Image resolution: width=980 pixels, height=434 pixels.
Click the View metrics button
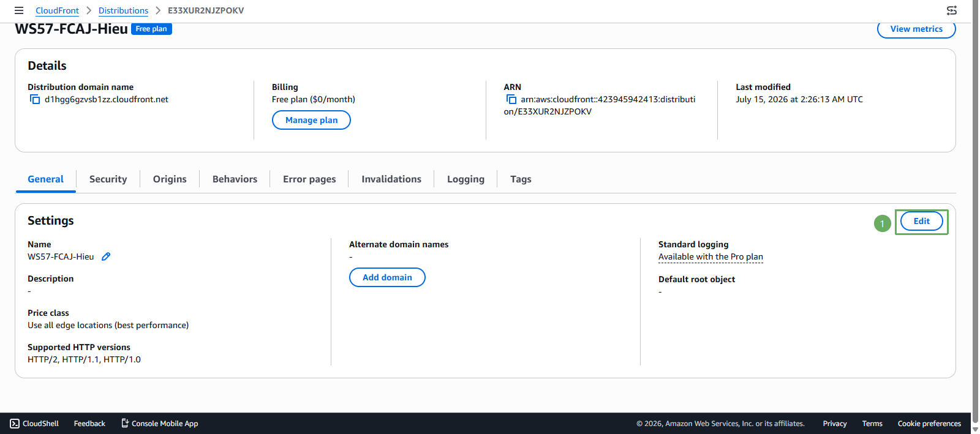click(x=916, y=29)
